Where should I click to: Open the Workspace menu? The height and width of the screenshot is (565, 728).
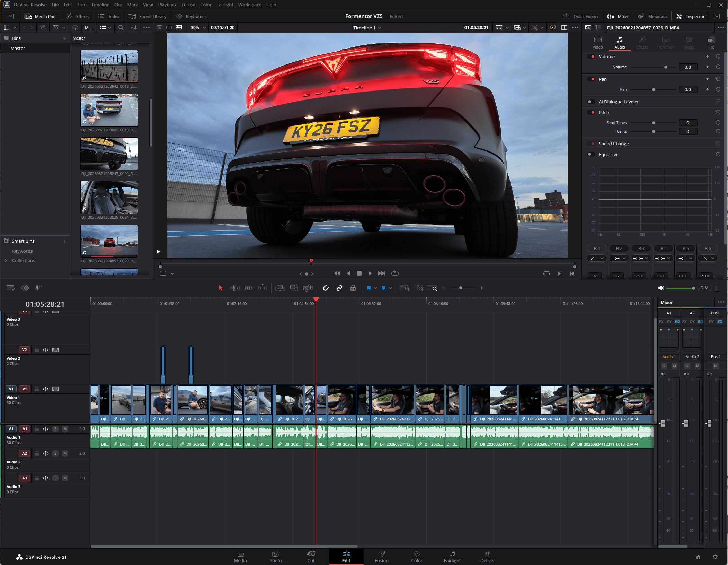(x=249, y=5)
